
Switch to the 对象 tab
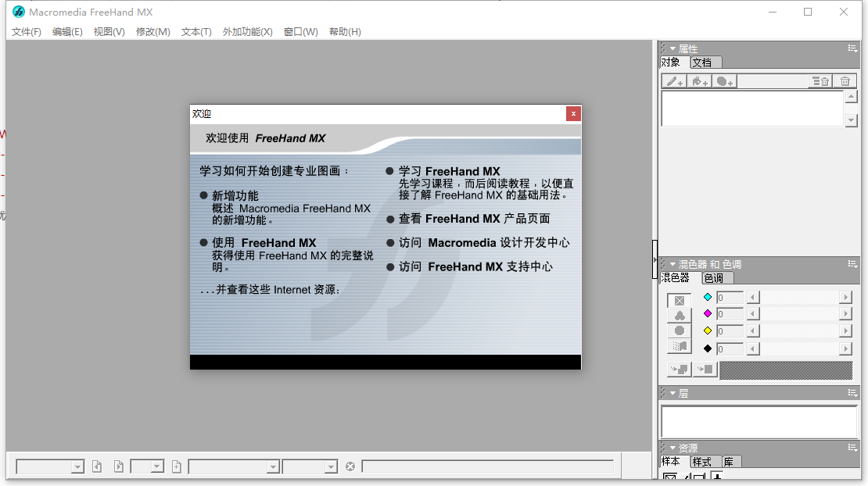[x=673, y=63]
